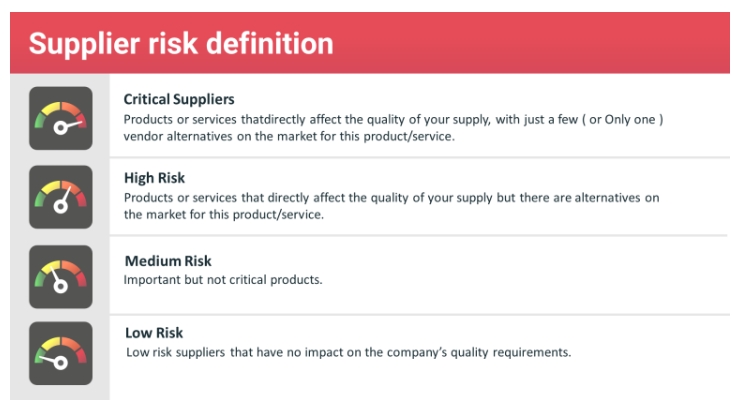This screenshot has width=733, height=400.
Task: Click the needle hub of Low Risk gauge
Action: (61, 363)
